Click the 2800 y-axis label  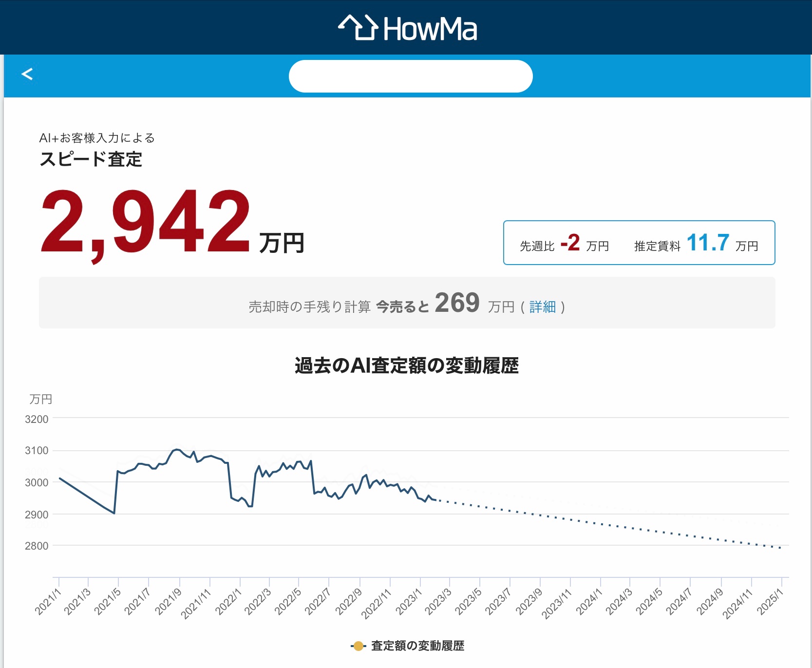click(37, 546)
